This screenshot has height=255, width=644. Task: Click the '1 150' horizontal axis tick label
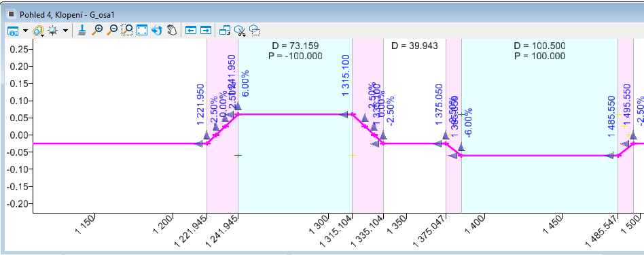(86, 224)
